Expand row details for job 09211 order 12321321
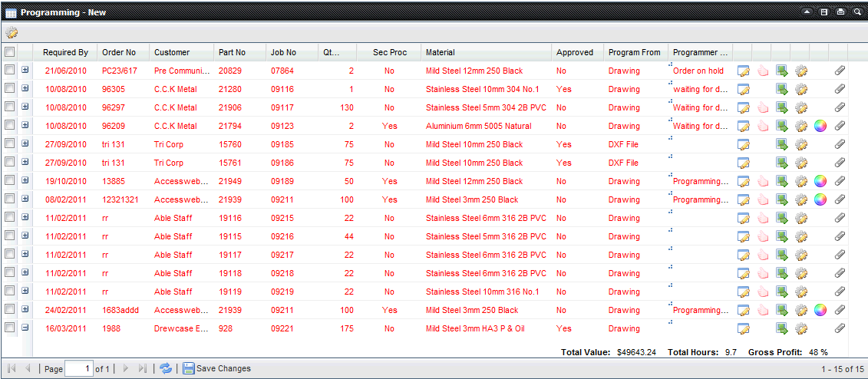The image size is (868, 379). pos(25,199)
